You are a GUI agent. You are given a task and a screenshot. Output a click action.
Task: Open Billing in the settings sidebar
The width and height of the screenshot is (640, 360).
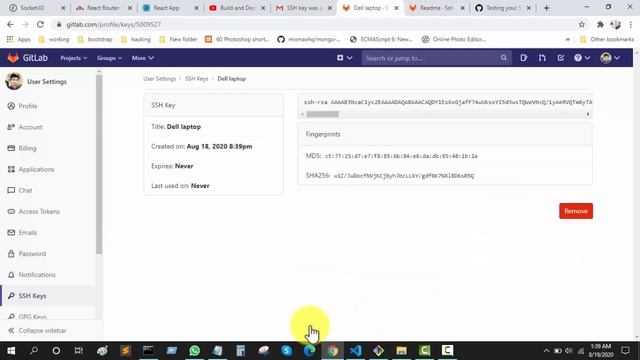(27, 148)
